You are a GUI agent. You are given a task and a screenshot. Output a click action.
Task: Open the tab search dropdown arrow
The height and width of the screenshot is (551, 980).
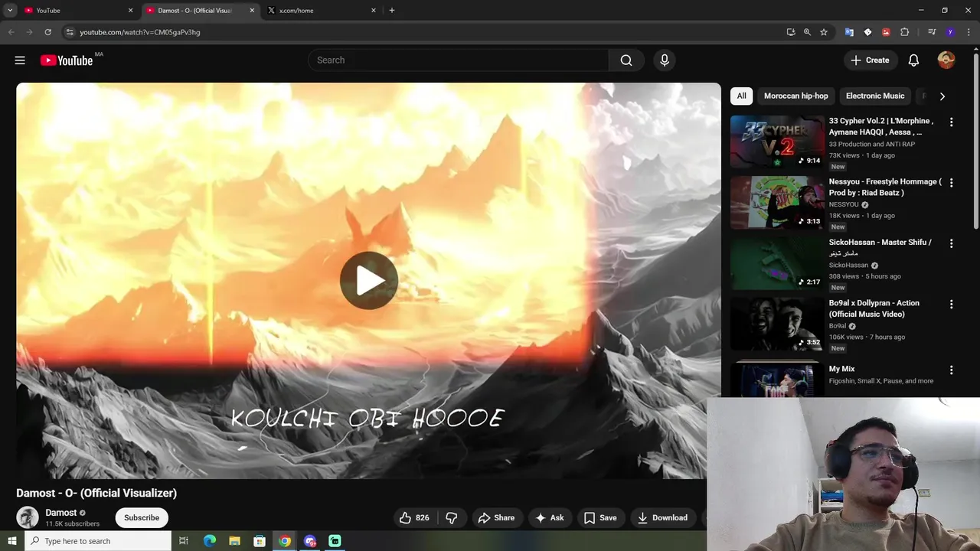click(10, 11)
